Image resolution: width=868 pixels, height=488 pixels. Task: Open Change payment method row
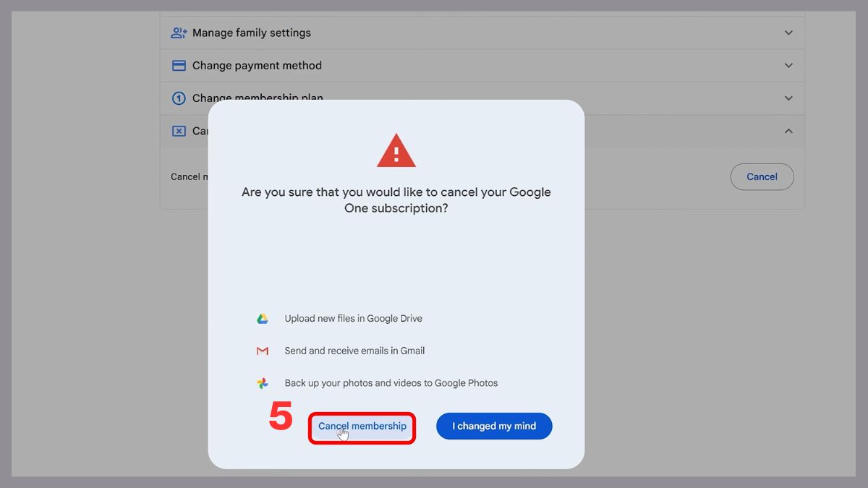(482, 66)
